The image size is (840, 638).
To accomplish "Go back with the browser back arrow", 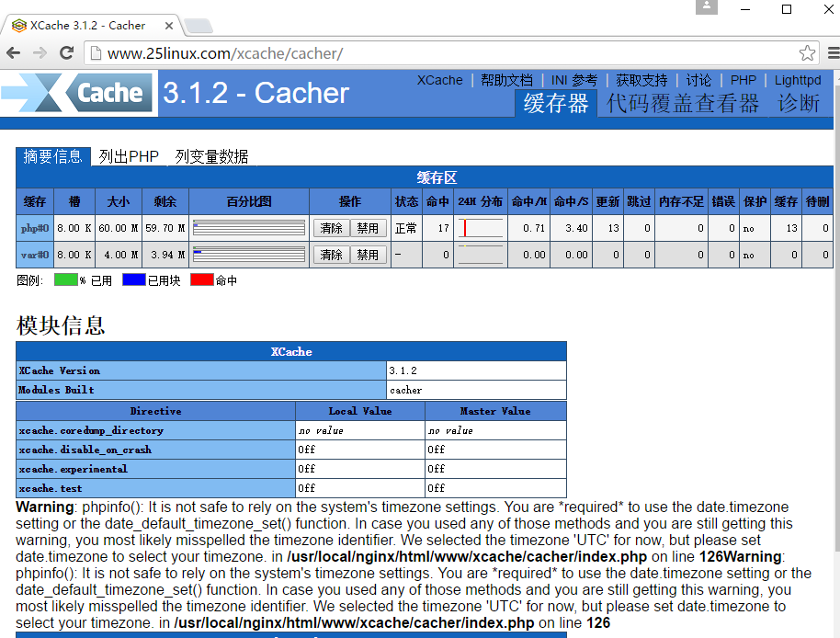I will pyautogui.click(x=14, y=53).
